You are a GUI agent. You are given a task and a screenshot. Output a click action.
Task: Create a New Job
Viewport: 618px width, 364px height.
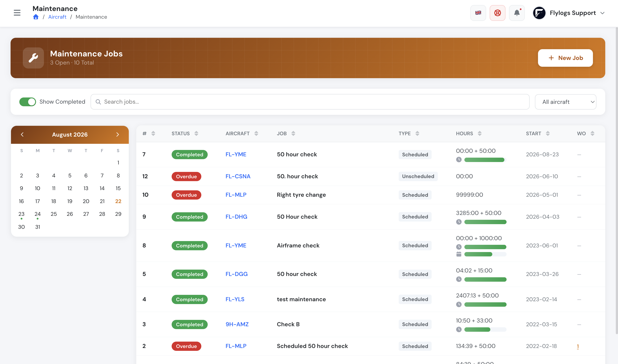click(x=565, y=58)
